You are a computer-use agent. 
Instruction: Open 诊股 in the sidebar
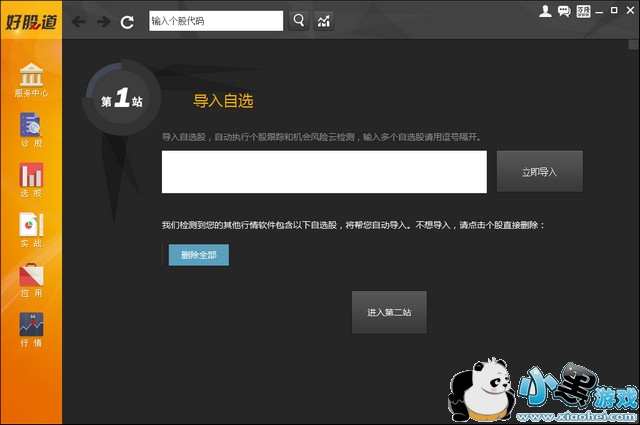tap(31, 130)
